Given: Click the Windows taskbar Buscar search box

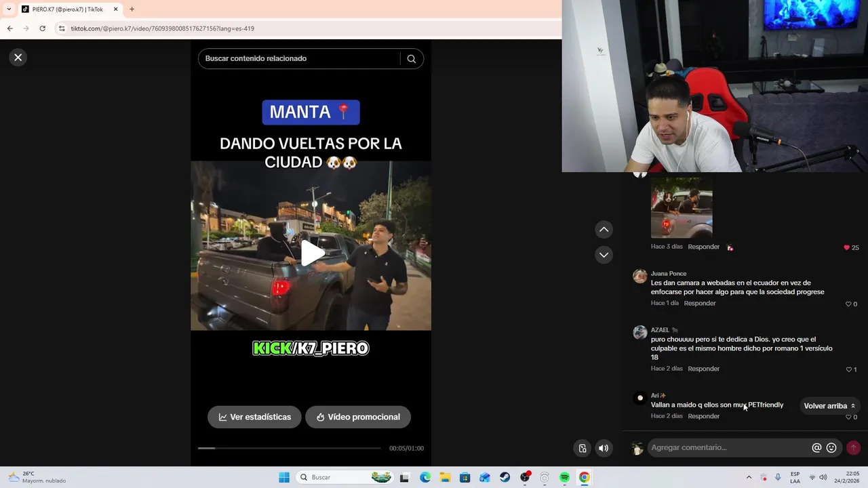Looking at the screenshot, I should coord(346,477).
